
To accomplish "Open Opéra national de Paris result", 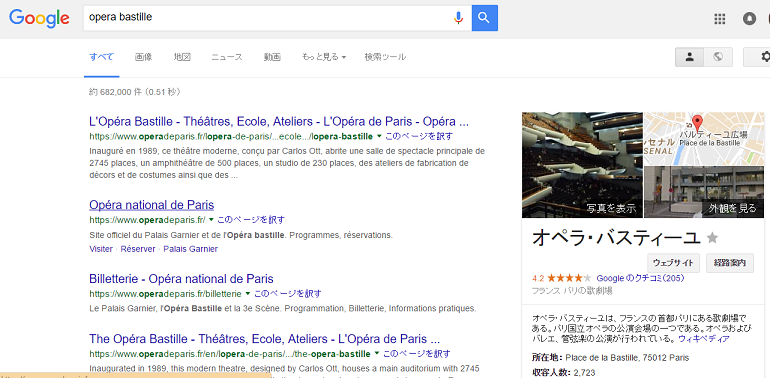I will [152, 205].
